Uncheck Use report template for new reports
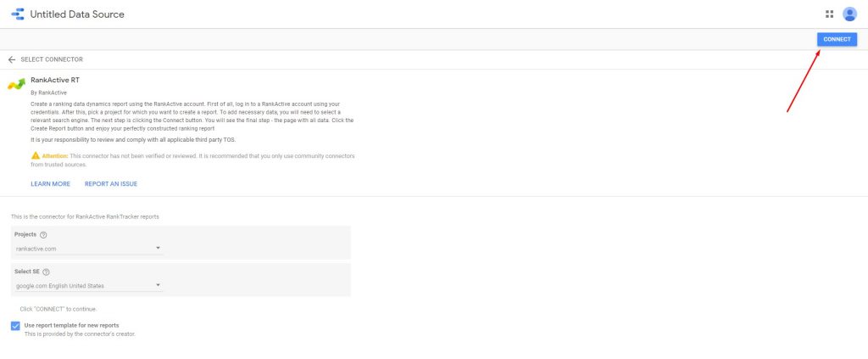 tap(15, 326)
